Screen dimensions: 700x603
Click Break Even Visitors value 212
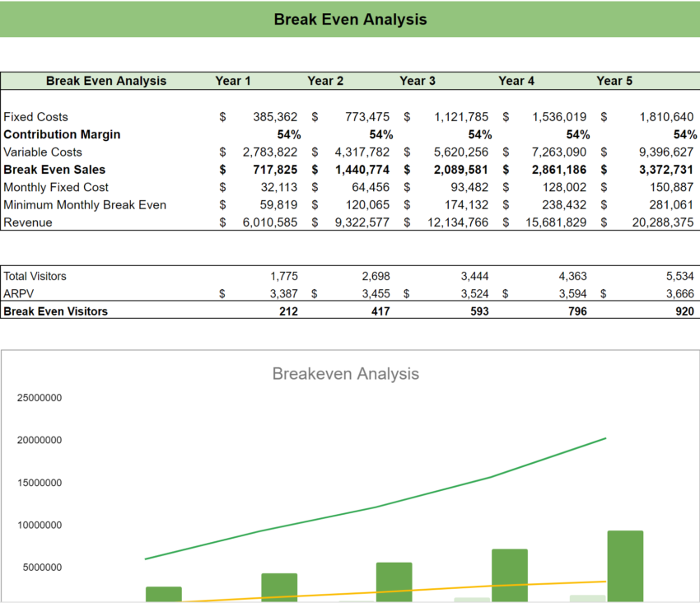[288, 311]
